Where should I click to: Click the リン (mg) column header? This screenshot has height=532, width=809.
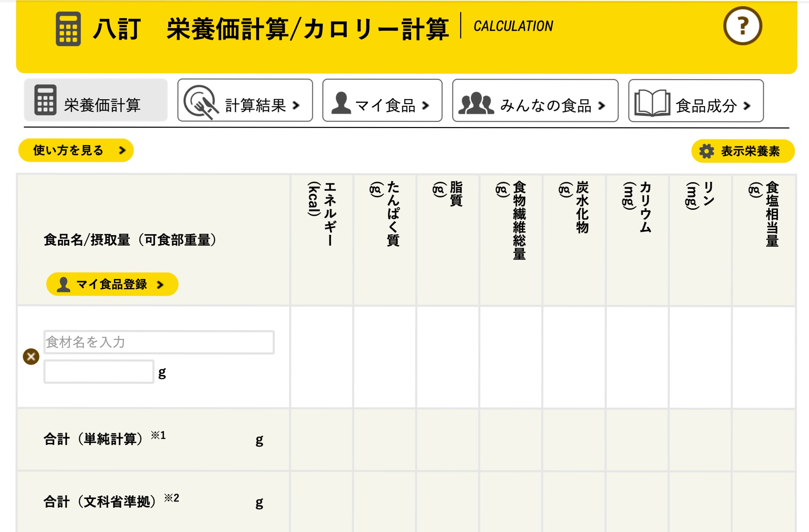click(700, 240)
